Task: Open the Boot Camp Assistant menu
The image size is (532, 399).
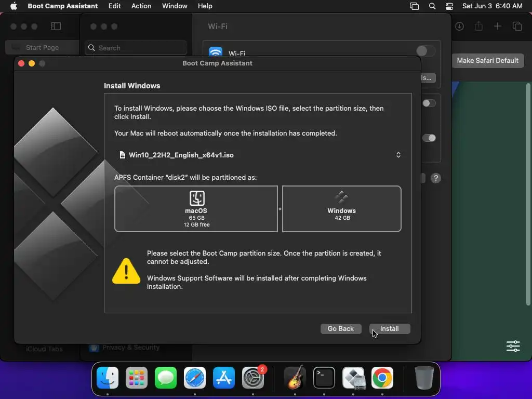Action: click(63, 6)
